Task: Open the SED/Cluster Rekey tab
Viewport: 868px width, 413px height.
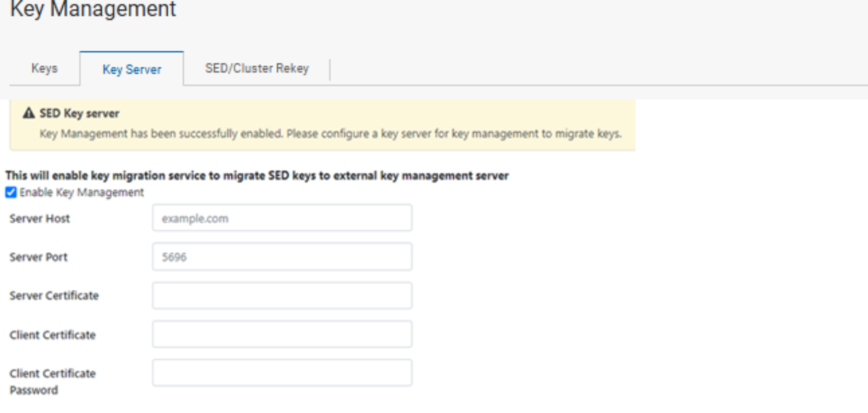Action: [x=257, y=68]
